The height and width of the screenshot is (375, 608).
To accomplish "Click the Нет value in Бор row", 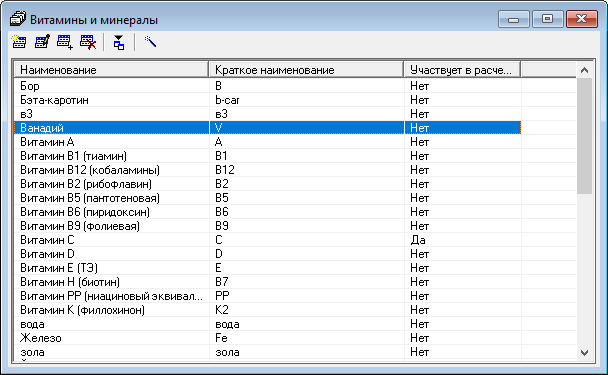I will tap(463, 86).
